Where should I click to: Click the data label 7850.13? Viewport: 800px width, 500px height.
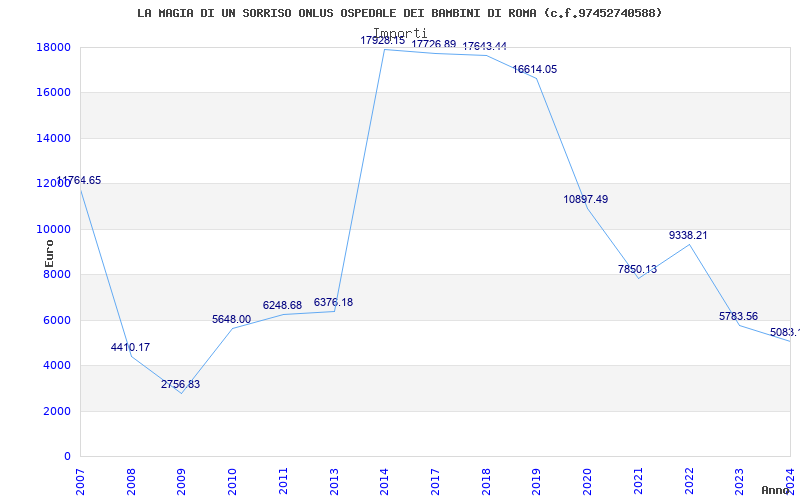(637, 269)
